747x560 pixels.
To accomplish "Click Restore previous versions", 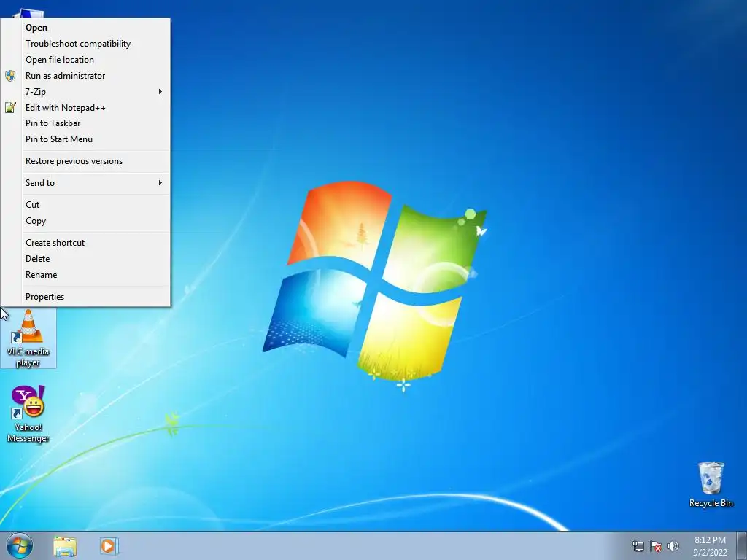I will 85,161.
